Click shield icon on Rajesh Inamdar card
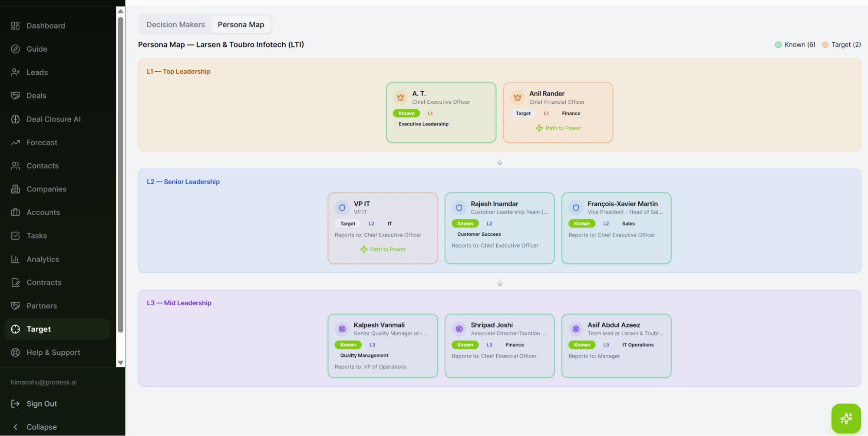 point(459,208)
